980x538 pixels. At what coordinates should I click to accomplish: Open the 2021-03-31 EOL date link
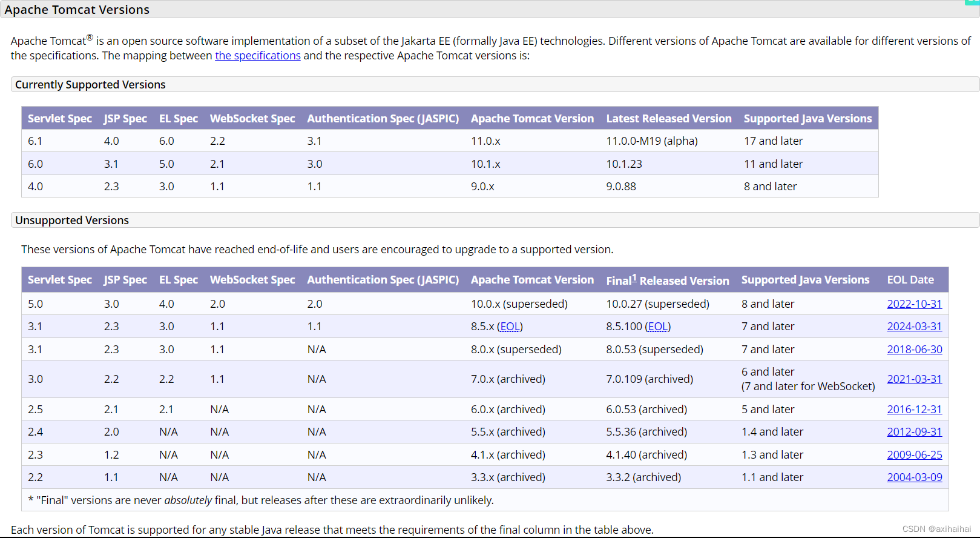914,379
